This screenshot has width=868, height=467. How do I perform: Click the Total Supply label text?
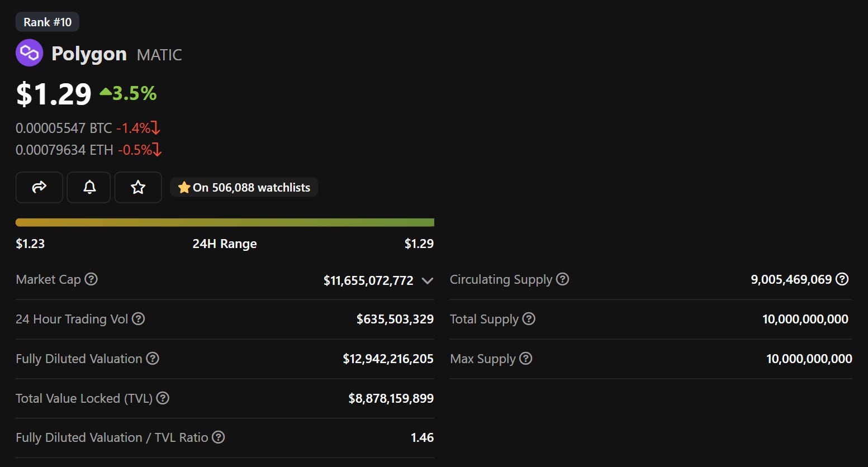484,319
